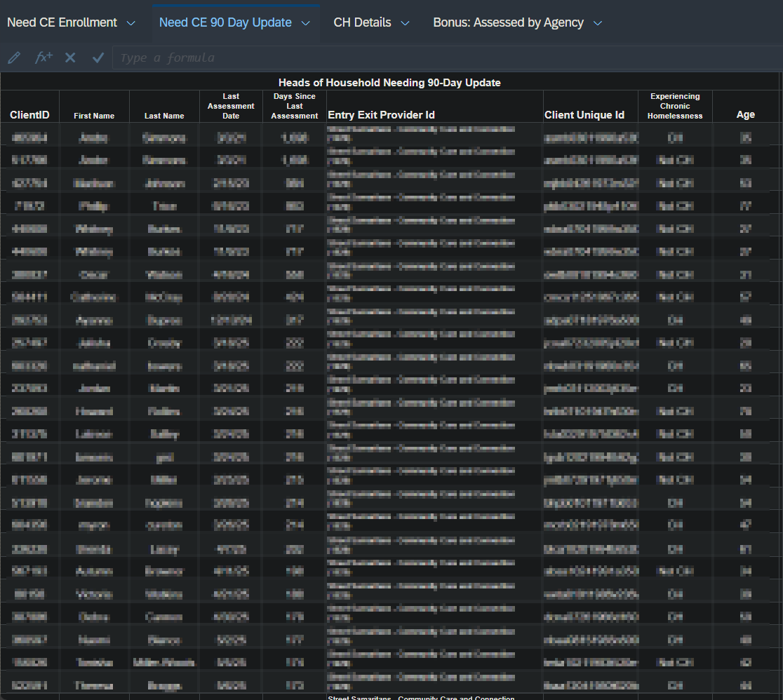783x700 pixels.
Task: Click the Type a formula input field
Action: (x=446, y=58)
